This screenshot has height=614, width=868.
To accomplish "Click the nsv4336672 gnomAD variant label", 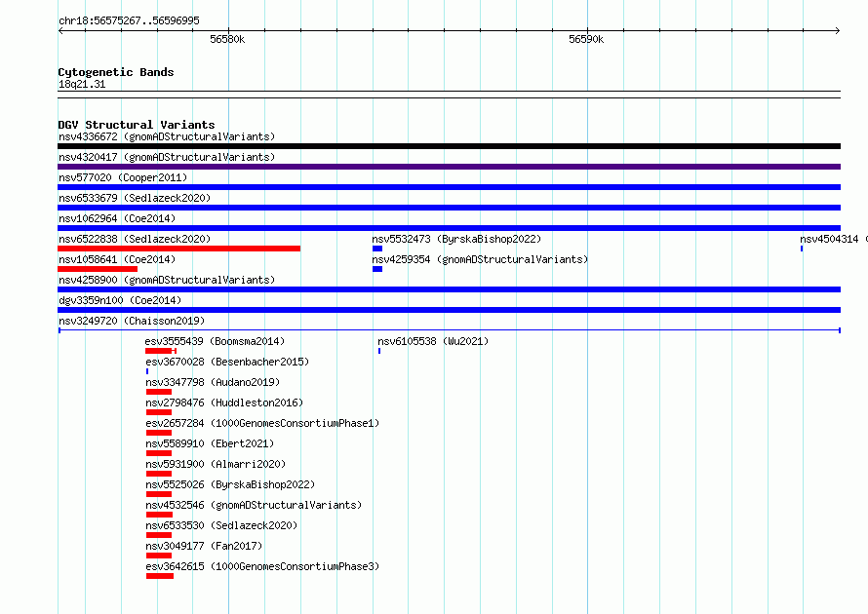I will (x=167, y=136).
